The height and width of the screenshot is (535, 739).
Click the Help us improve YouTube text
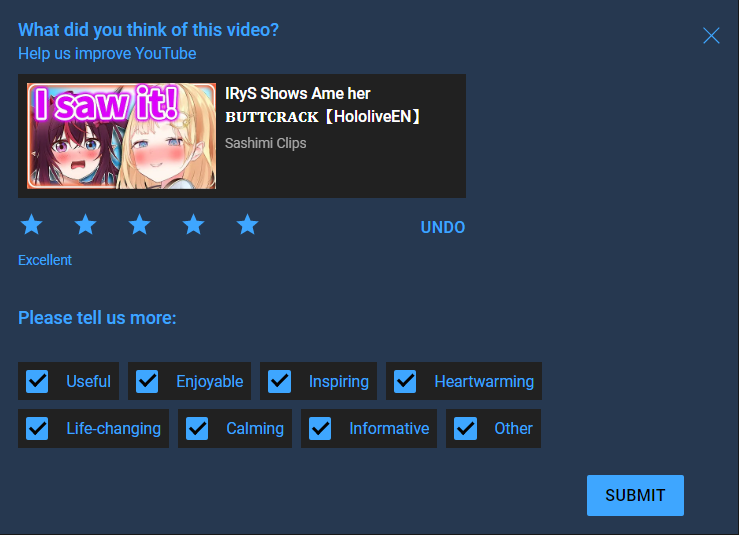pos(107,54)
